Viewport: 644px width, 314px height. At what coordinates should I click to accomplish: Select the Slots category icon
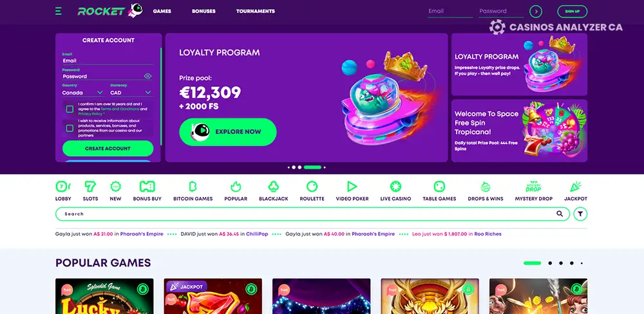pos(90,187)
